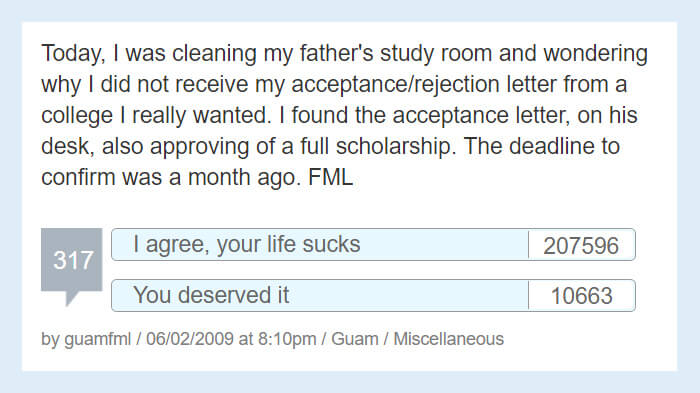Viewport: 700px width, 393px height.
Task: Click the "The deadline to" phrase
Action: (542, 146)
